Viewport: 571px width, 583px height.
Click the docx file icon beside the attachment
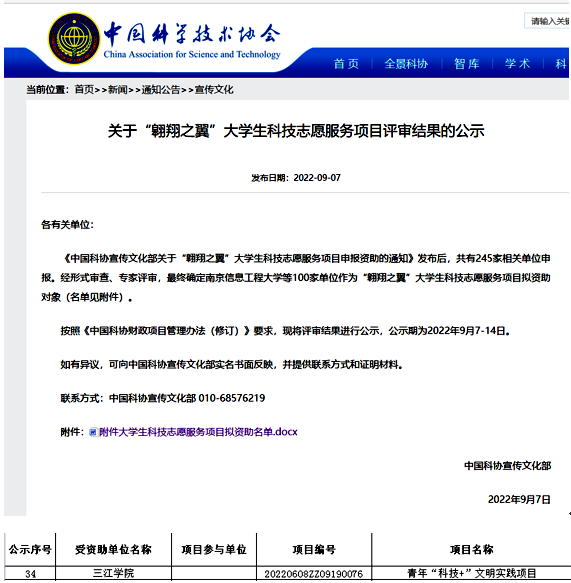coord(93,432)
